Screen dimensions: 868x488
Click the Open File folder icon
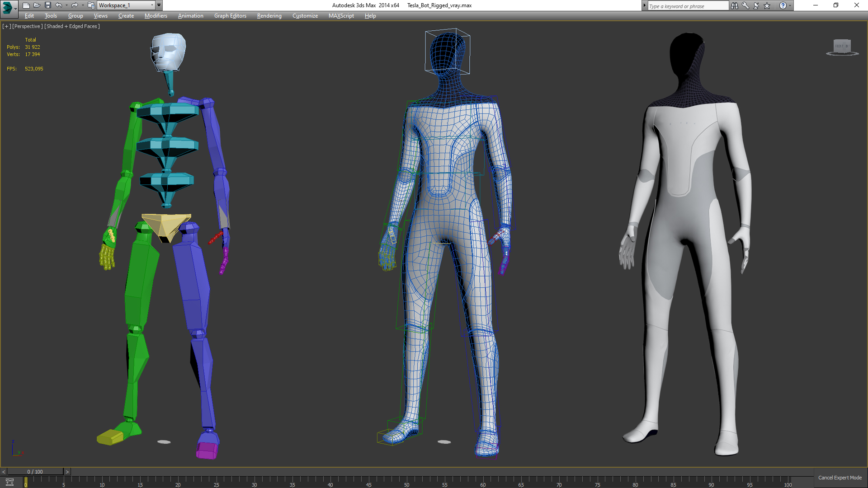tap(37, 5)
